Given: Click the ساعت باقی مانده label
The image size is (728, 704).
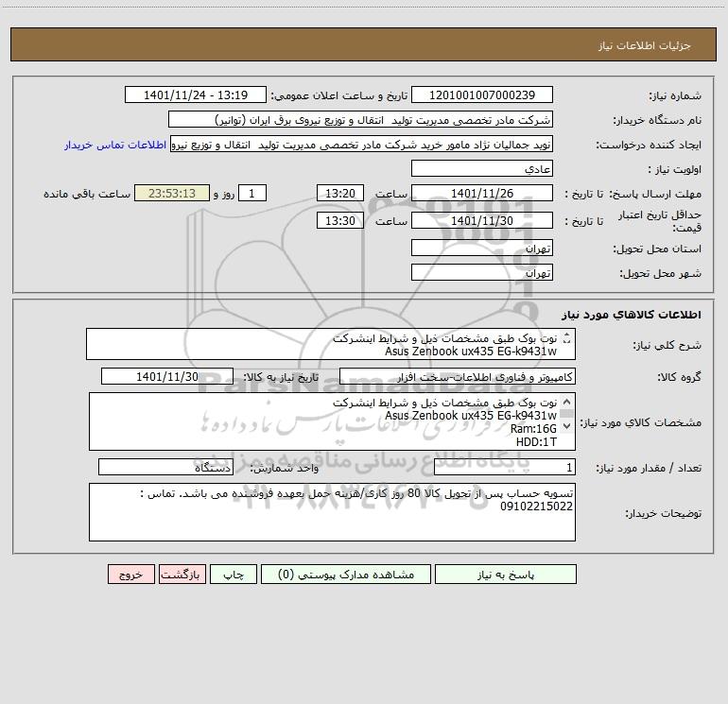Looking at the screenshot, I should tap(87, 194).
